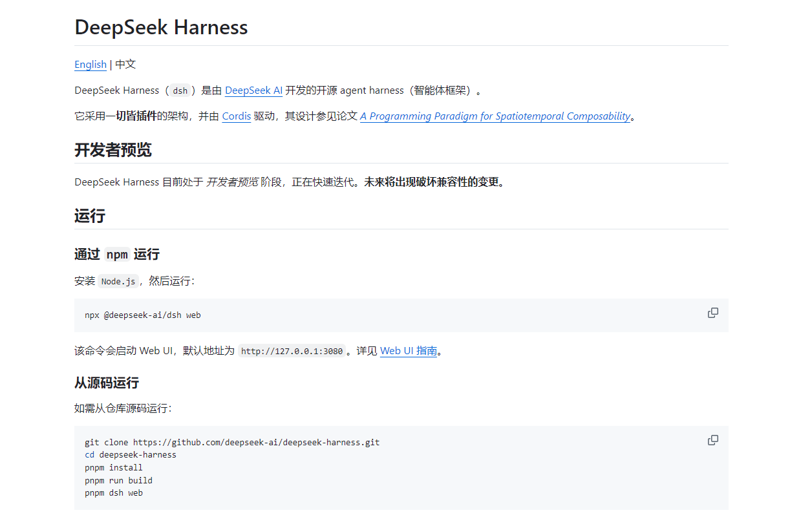Click the bold 一切皆插件 text
The image size is (812, 517).
(x=132, y=116)
